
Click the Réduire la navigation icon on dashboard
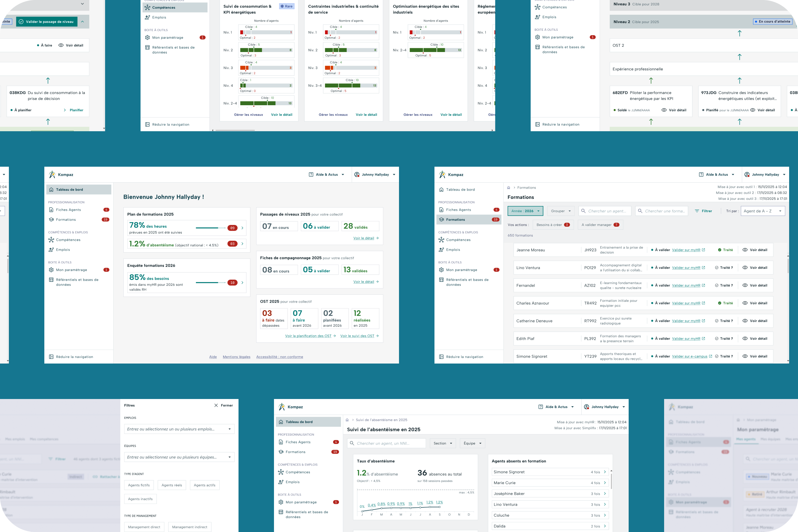pos(51,357)
